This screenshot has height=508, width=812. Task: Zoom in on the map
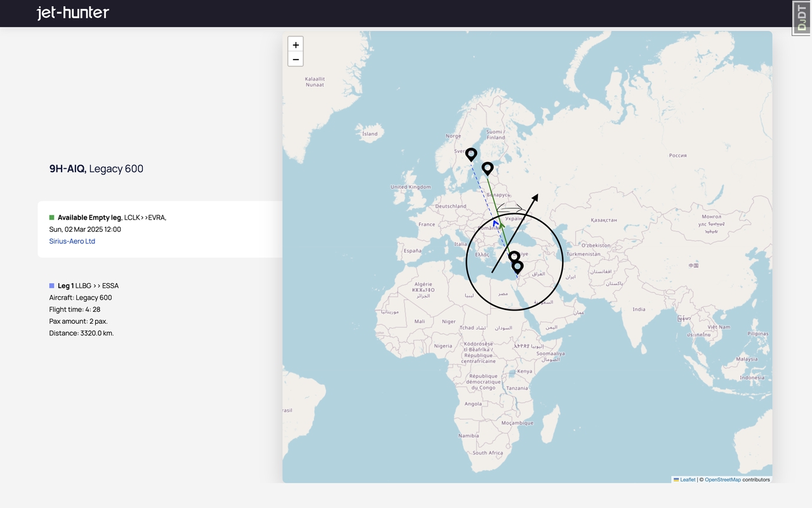point(296,44)
